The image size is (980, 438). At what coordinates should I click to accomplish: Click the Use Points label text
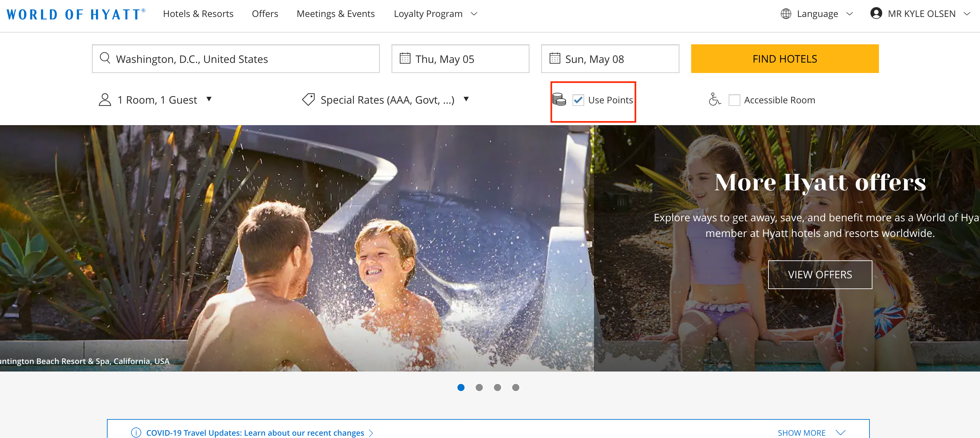(610, 100)
